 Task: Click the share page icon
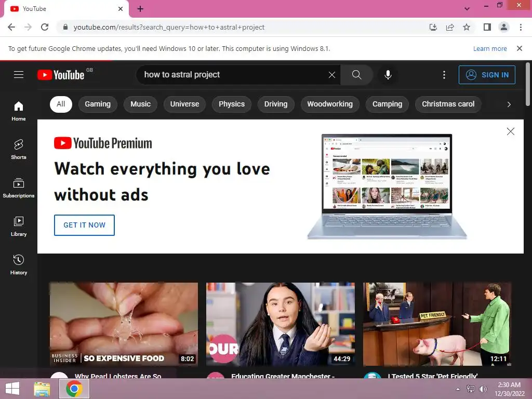coord(450,27)
